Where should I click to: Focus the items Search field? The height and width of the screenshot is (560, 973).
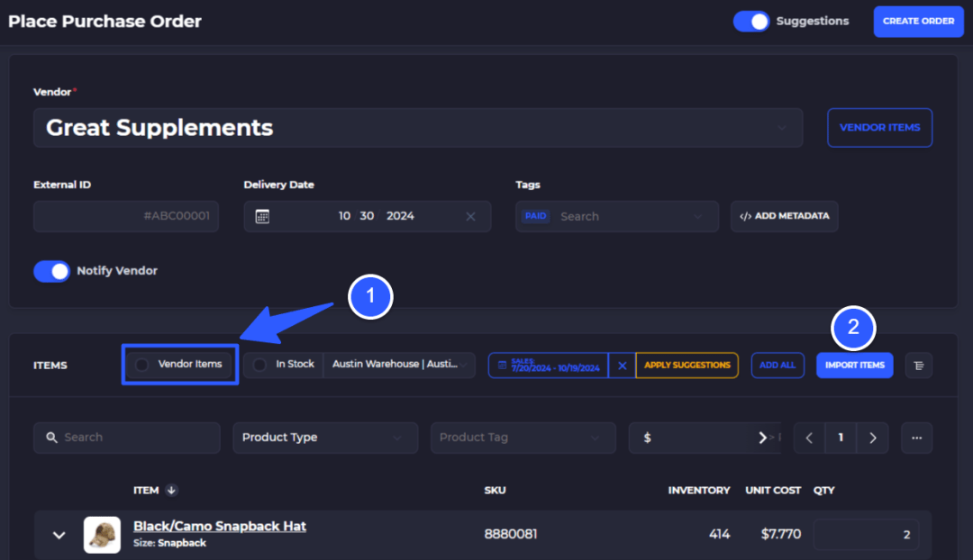click(127, 438)
